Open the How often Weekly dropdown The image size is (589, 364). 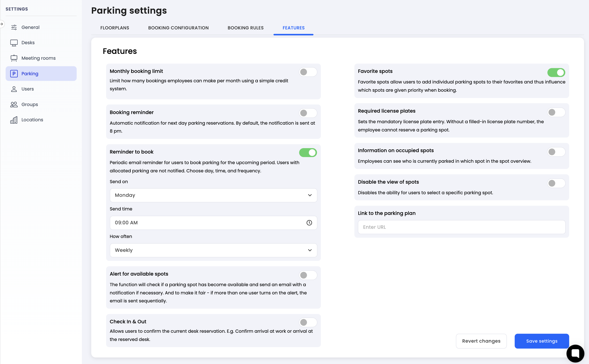coord(213,250)
